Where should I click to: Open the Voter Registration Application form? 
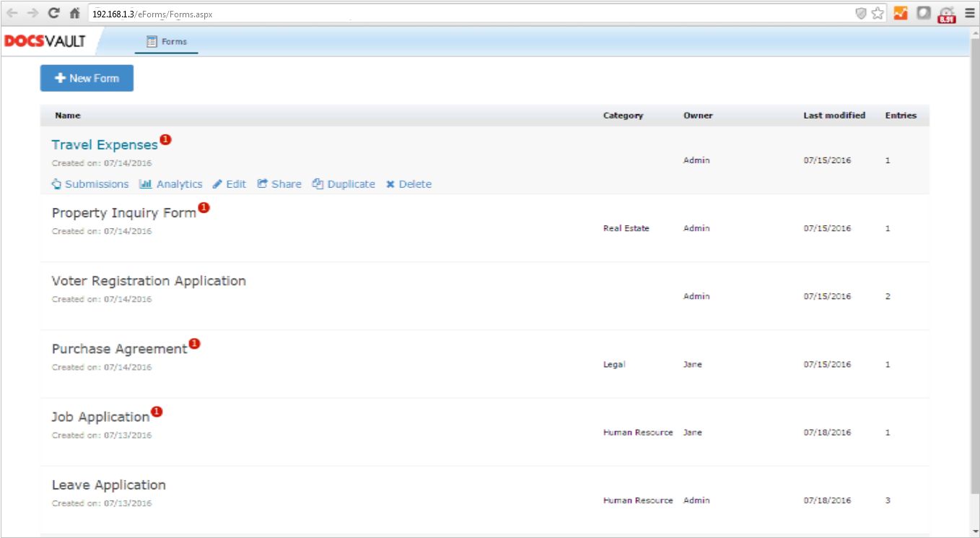click(x=149, y=281)
